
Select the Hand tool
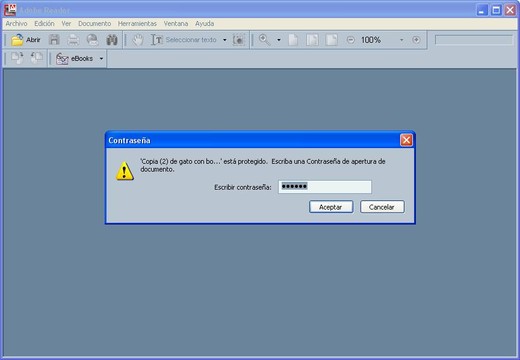(x=137, y=40)
